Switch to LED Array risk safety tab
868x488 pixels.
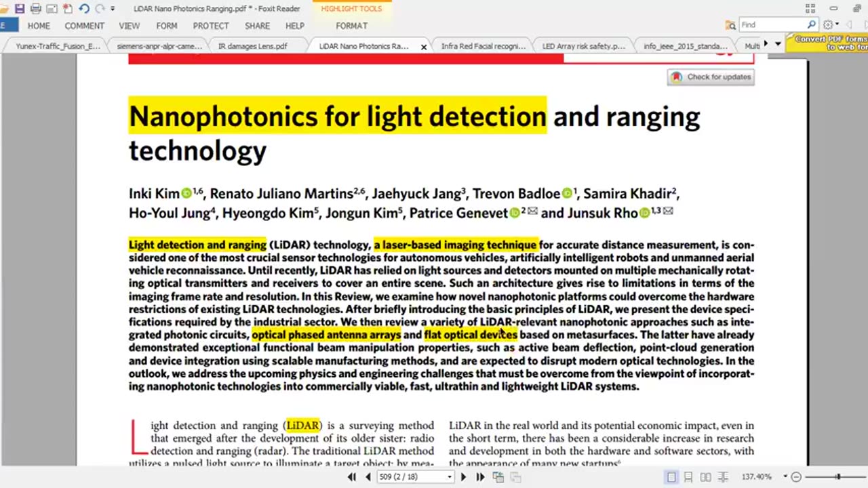583,46
